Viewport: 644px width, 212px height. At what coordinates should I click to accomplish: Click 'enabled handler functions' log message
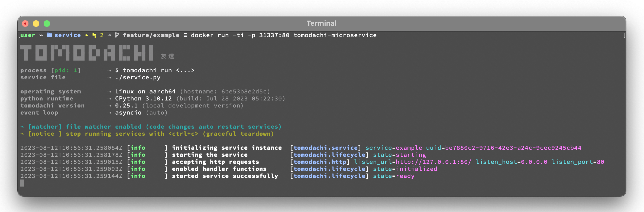[x=219, y=169]
